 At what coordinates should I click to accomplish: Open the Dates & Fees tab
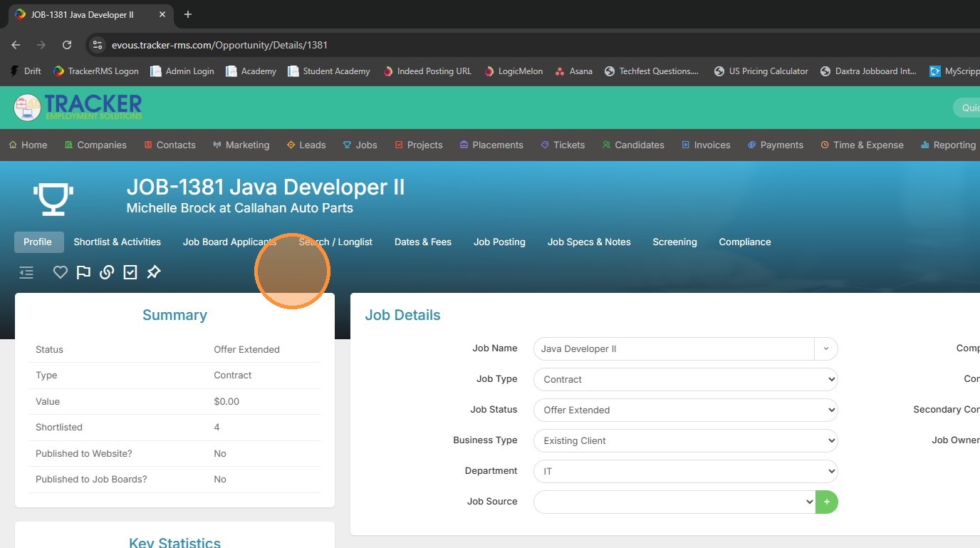pos(422,242)
